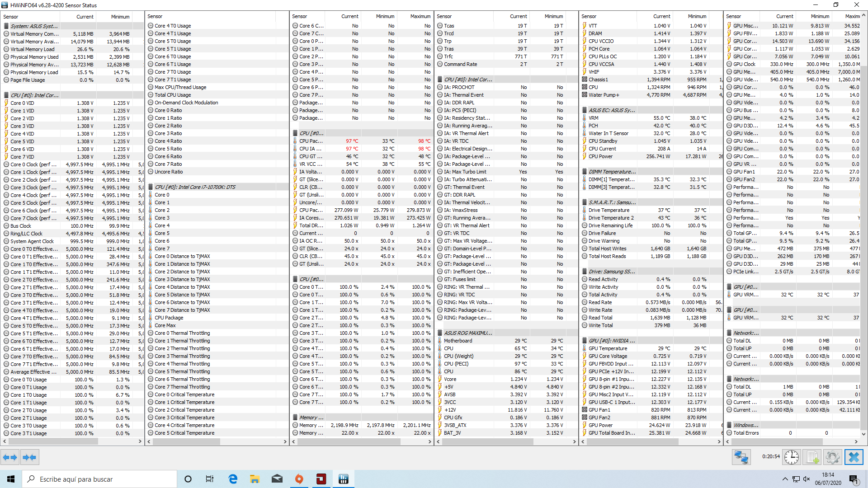Screen dimensions: 868x488
Task: Click the blue X close sensors button
Action: [x=854, y=457]
